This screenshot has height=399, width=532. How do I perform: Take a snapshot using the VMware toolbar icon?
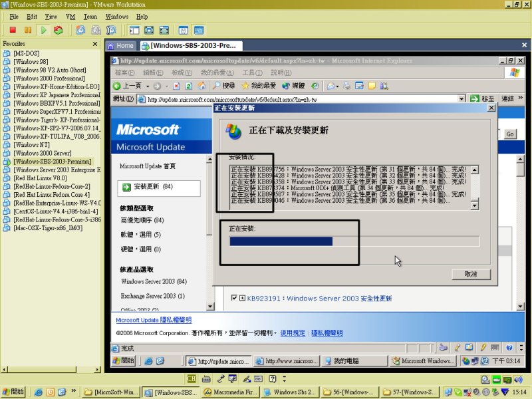point(80,30)
